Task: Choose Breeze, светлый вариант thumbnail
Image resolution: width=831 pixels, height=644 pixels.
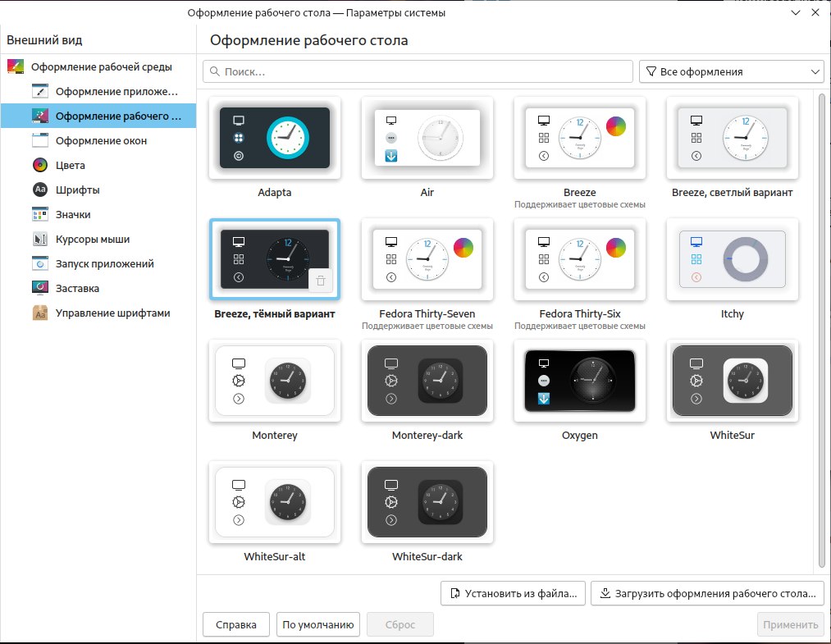Action: (733, 138)
